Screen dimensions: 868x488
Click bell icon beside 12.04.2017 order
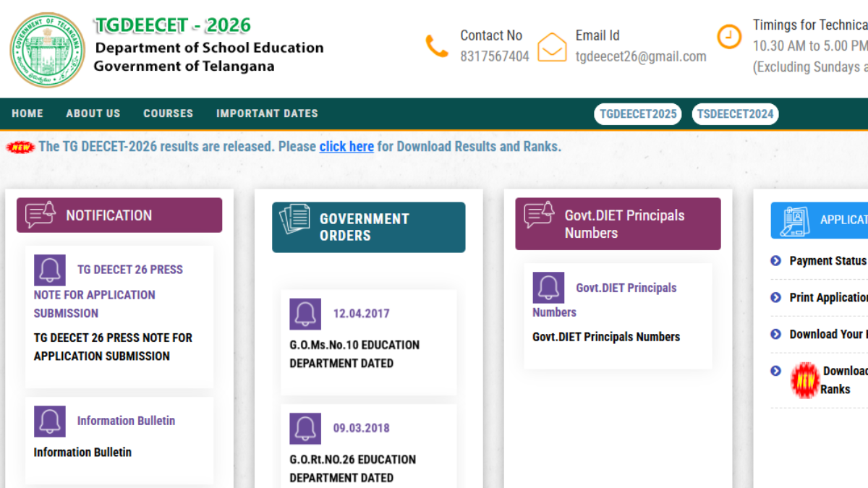[305, 314]
